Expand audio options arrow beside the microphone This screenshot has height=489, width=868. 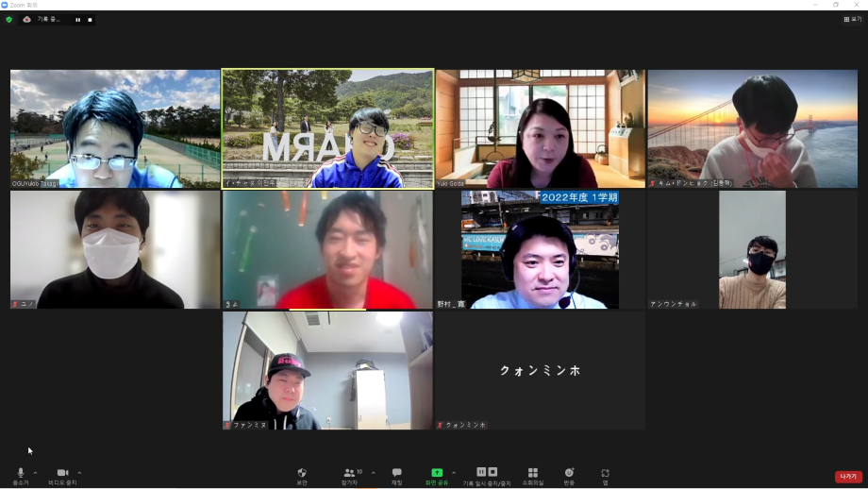click(x=35, y=472)
